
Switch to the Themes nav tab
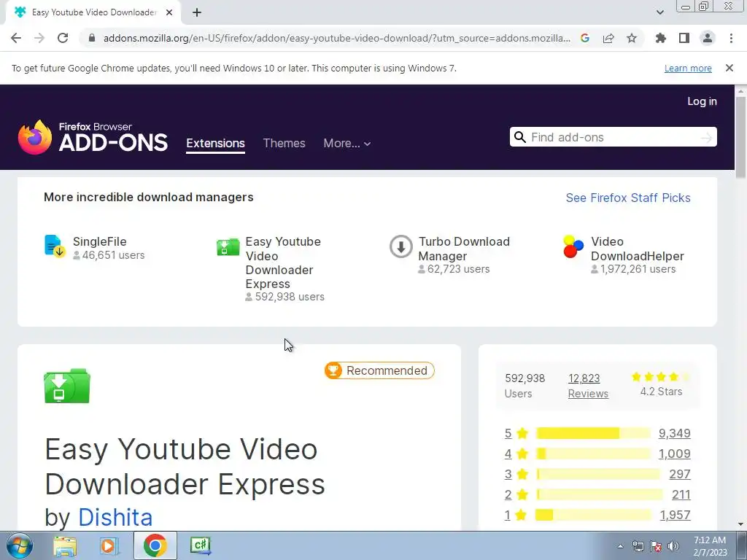point(284,144)
